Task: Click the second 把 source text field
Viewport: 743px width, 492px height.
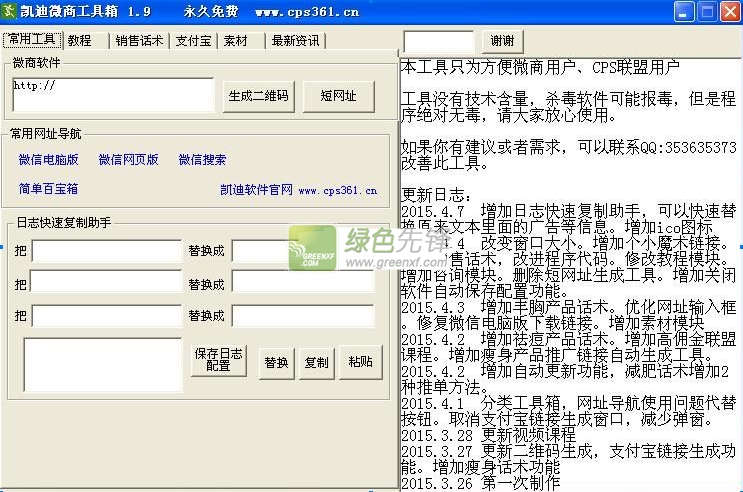Action: click(x=106, y=281)
